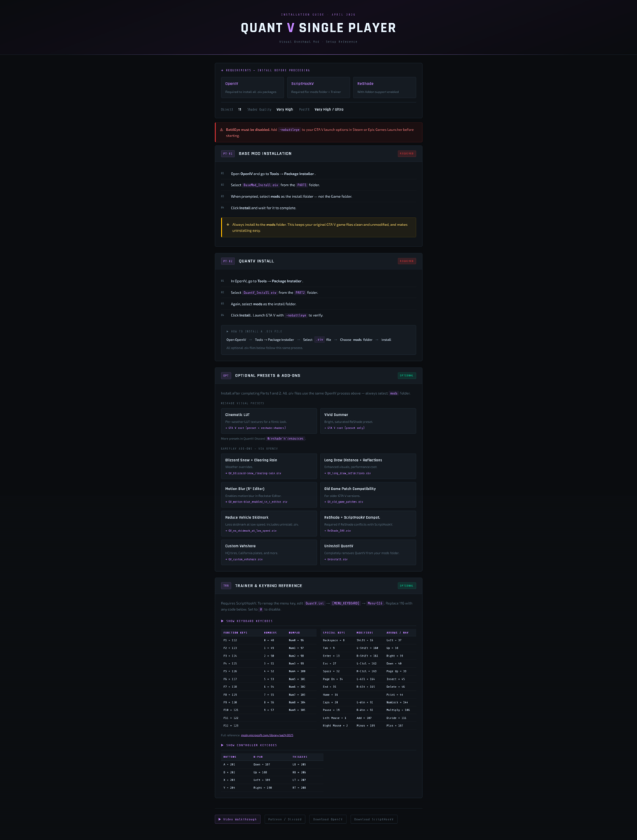Click the Download ScriptHookV button
Screen dimensions: 637x840
(x=374, y=819)
